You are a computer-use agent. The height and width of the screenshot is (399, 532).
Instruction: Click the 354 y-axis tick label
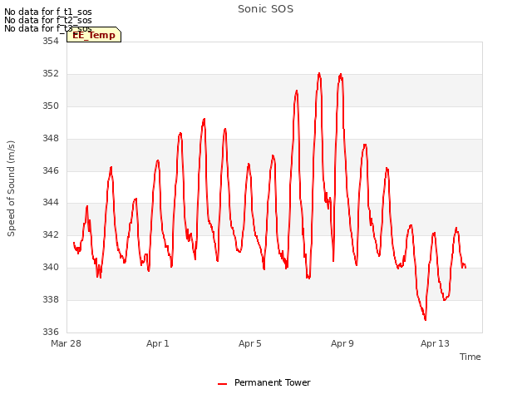coord(51,41)
